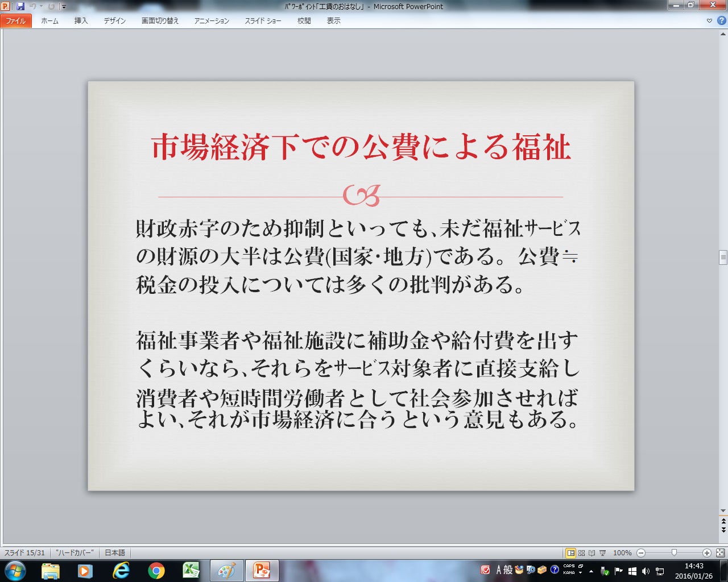The height and width of the screenshot is (582, 728).
Task: Open the language bar options dropdown arrow
Action: (581, 573)
